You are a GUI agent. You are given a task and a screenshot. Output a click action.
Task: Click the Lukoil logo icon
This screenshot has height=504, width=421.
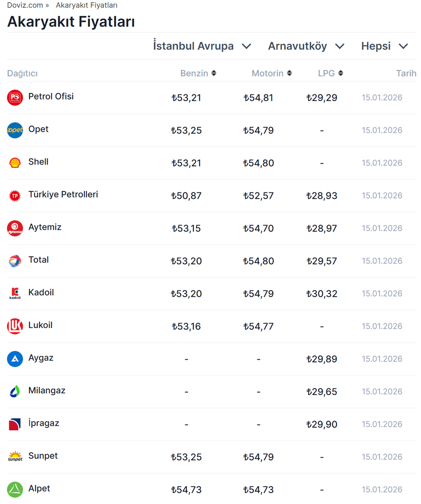click(15, 326)
